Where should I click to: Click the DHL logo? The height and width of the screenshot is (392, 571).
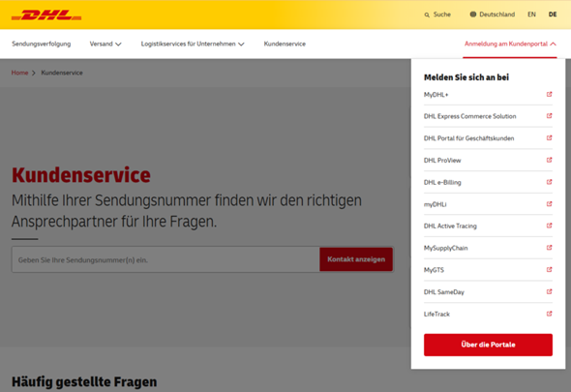(46, 15)
